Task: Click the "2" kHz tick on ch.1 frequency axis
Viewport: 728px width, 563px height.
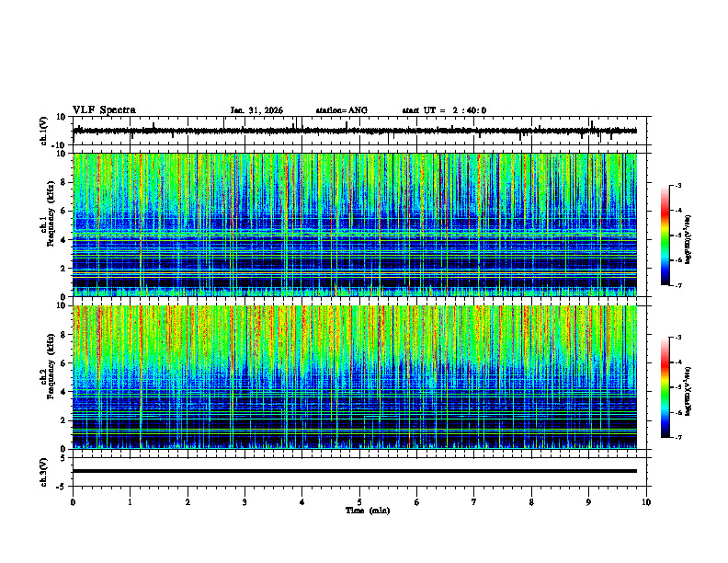Action: [x=64, y=268]
